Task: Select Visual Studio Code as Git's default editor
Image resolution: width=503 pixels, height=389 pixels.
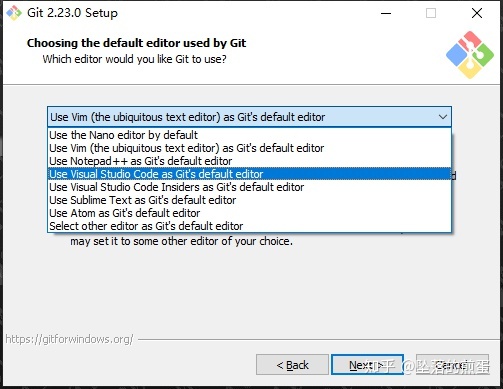Action: 249,174
